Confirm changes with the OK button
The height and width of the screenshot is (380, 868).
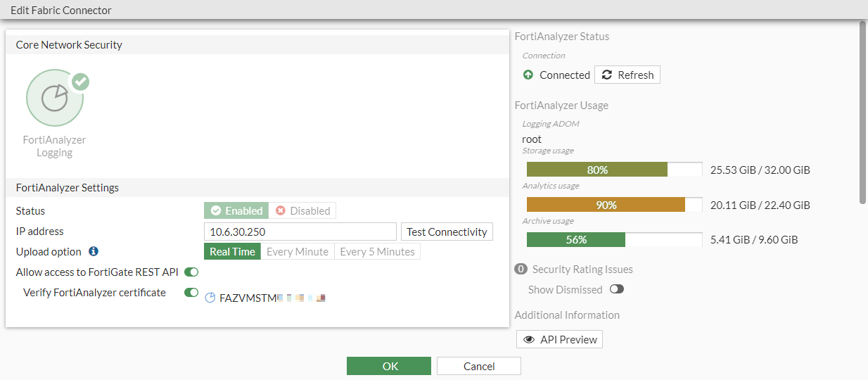(x=389, y=366)
